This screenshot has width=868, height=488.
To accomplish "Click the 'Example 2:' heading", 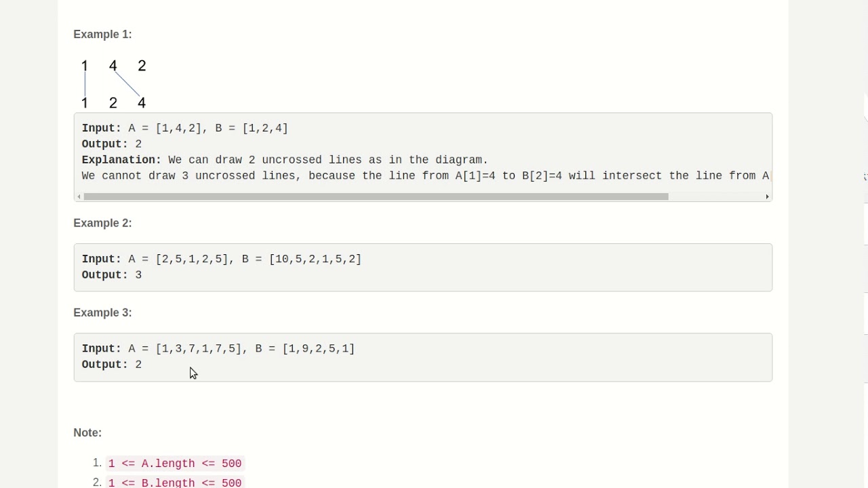I will tap(102, 223).
